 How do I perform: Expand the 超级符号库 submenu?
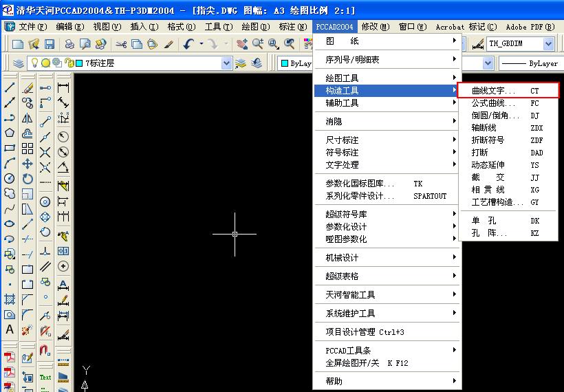point(386,215)
